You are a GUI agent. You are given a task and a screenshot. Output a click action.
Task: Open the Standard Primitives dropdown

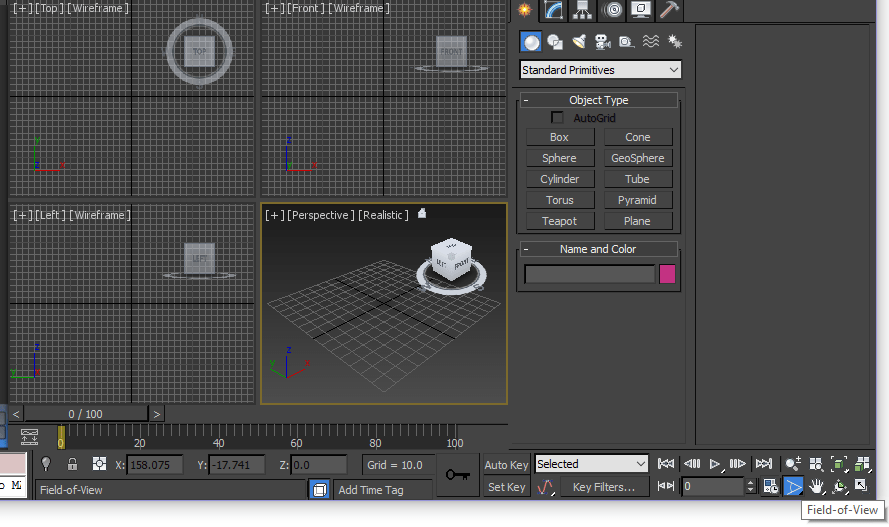[x=600, y=70]
